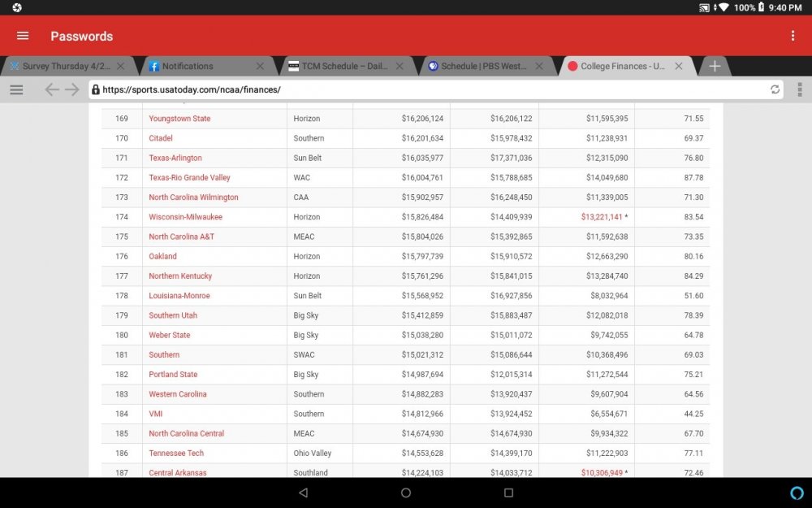Image resolution: width=812 pixels, height=508 pixels.
Task: Select the North Carolina A&T link
Action: click(x=181, y=237)
